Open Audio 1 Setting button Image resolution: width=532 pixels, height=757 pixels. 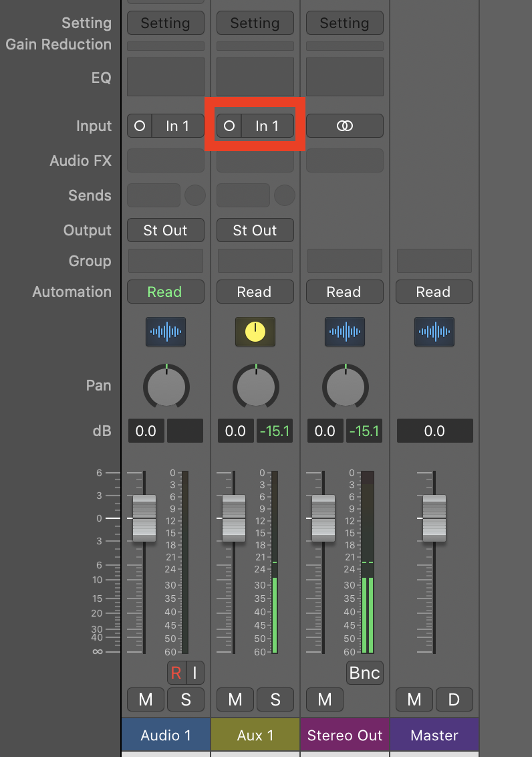166,23
